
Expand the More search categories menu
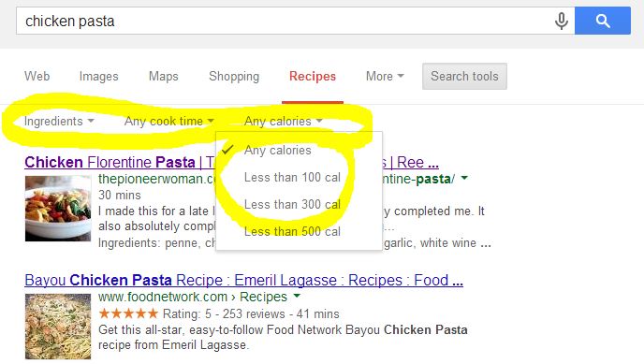click(385, 76)
